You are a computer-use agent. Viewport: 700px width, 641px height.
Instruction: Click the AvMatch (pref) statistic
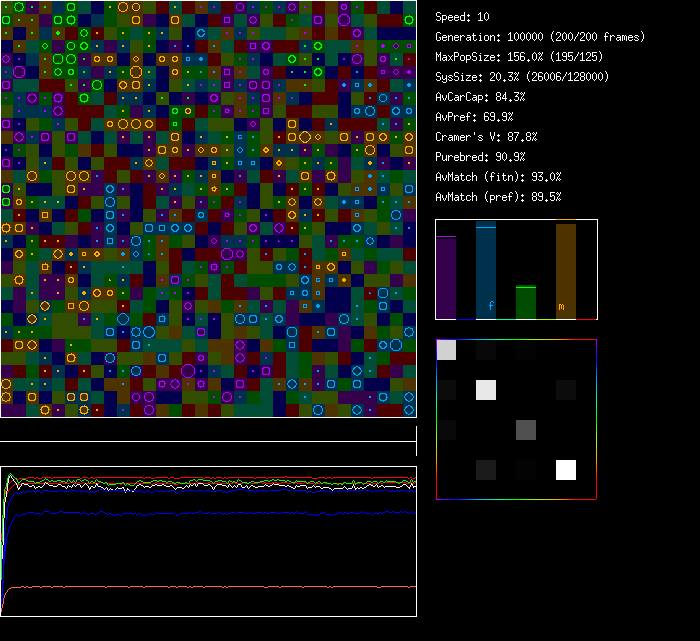tap(498, 197)
